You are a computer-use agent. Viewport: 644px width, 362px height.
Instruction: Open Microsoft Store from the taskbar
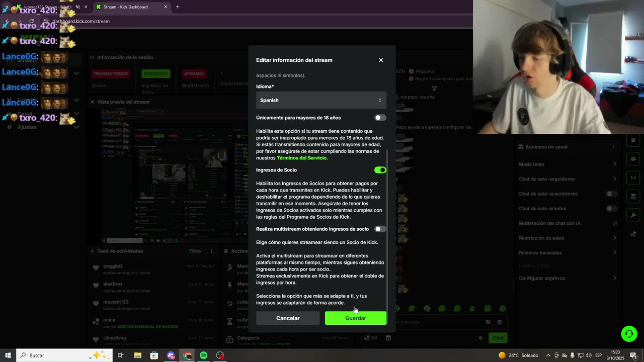tap(154, 355)
